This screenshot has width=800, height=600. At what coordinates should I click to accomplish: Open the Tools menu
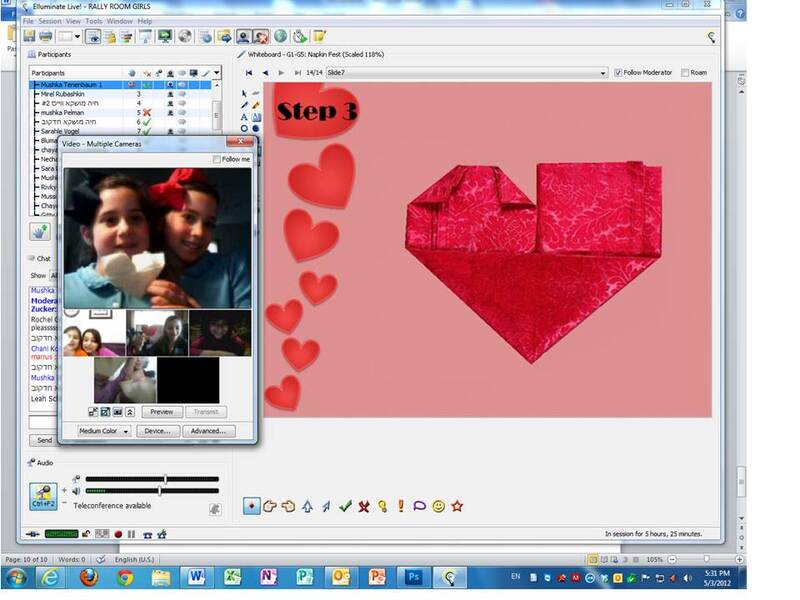click(94, 21)
